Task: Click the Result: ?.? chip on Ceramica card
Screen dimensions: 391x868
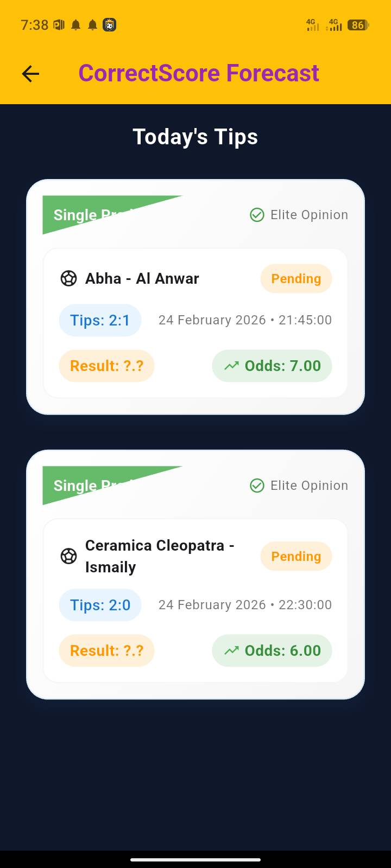Action: click(x=106, y=650)
